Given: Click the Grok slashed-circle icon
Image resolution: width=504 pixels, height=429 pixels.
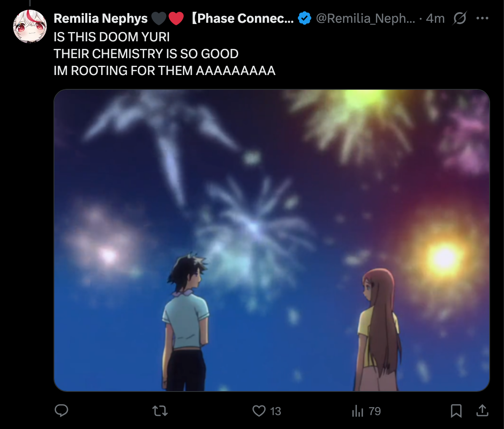Looking at the screenshot, I should [460, 18].
